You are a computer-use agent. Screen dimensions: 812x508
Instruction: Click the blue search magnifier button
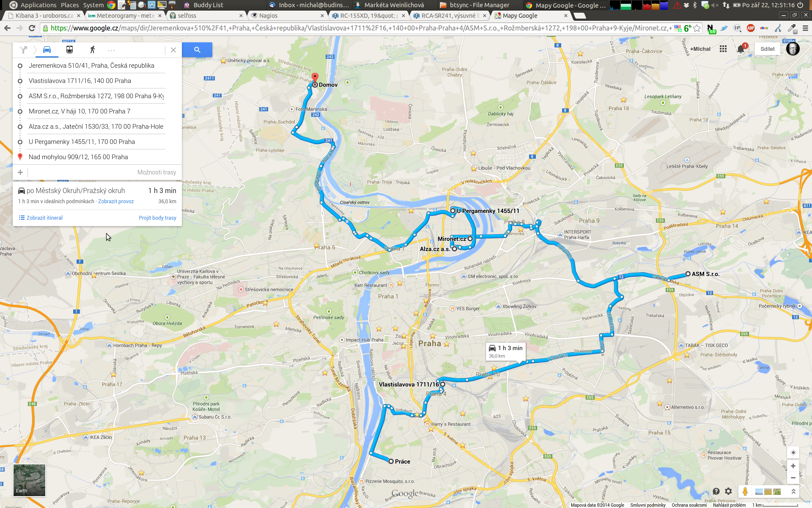(197, 50)
